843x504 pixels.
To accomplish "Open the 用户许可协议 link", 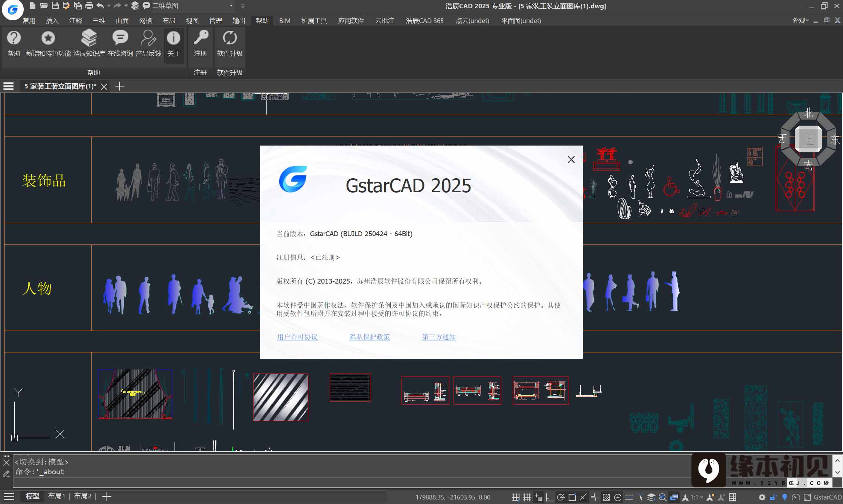I will point(297,337).
